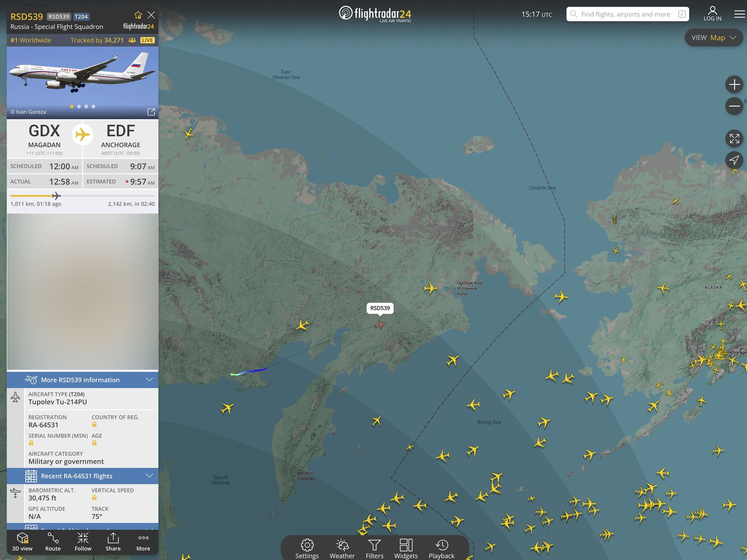747x560 pixels.
Task: Open the flight Filters panel
Action: (374, 548)
